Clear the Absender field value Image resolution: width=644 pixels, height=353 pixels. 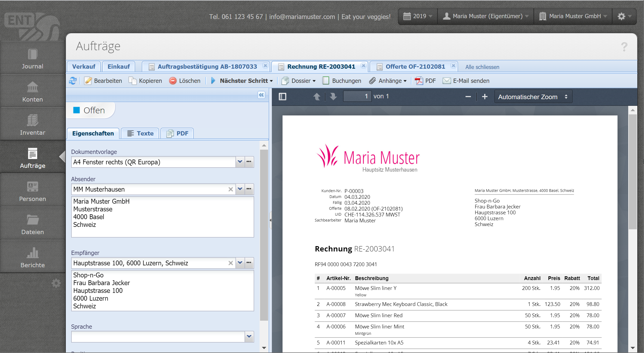231,189
